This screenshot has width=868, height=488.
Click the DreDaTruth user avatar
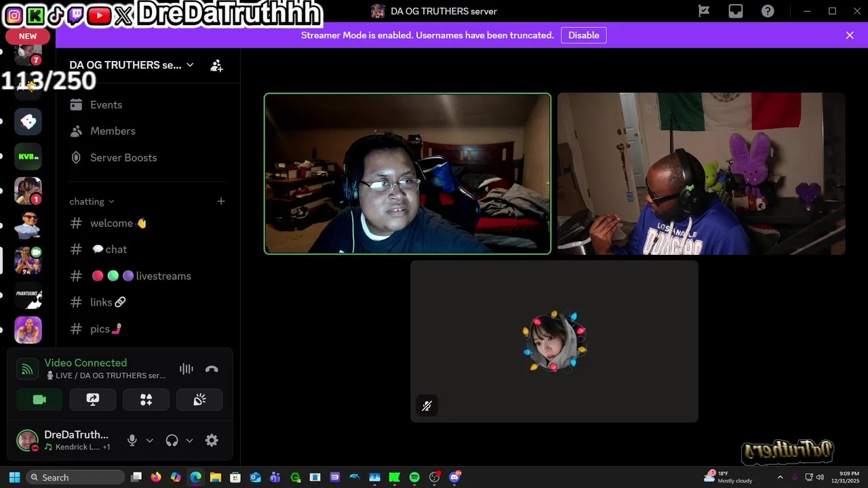tap(27, 441)
